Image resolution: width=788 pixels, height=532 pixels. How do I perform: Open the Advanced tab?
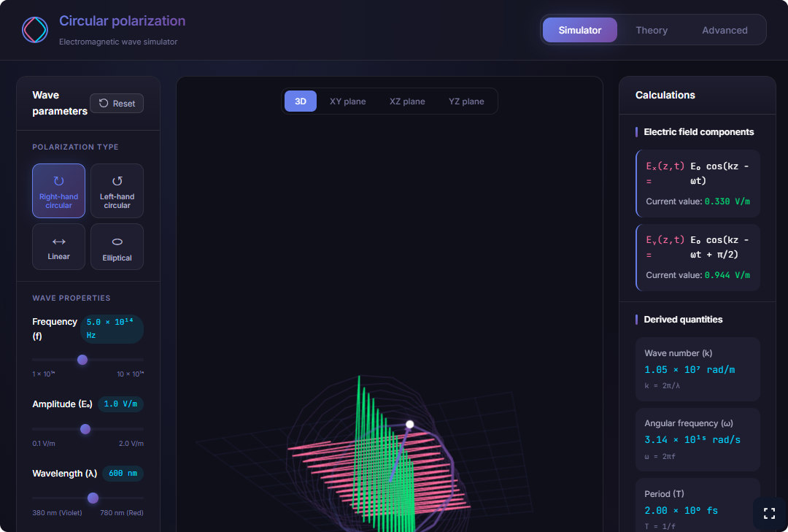(x=725, y=30)
